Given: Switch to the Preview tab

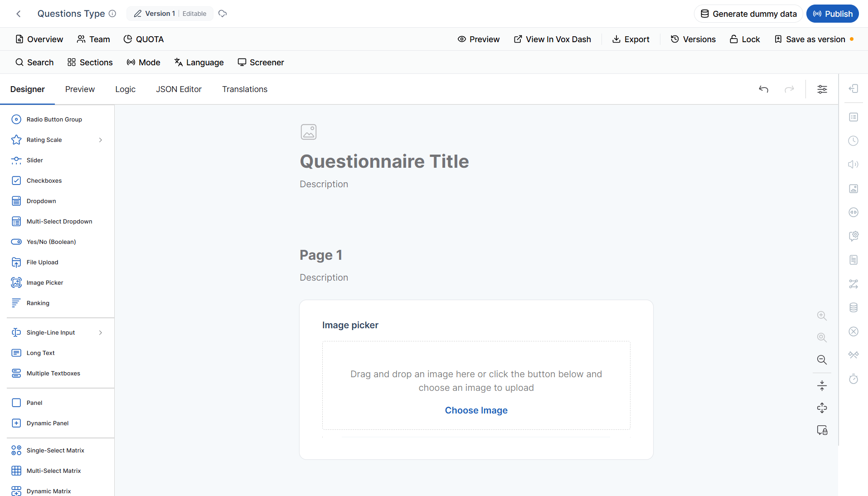Looking at the screenshot, I should tap(80, 89).
